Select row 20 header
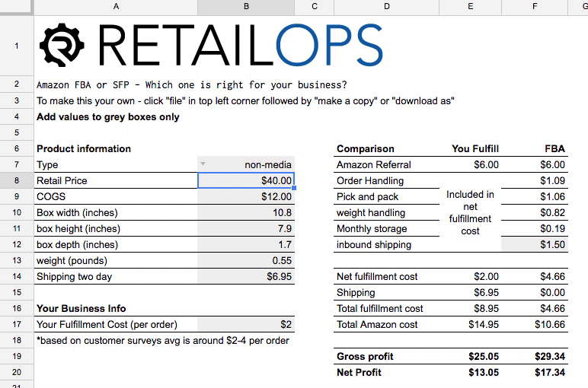 (17, 372)
